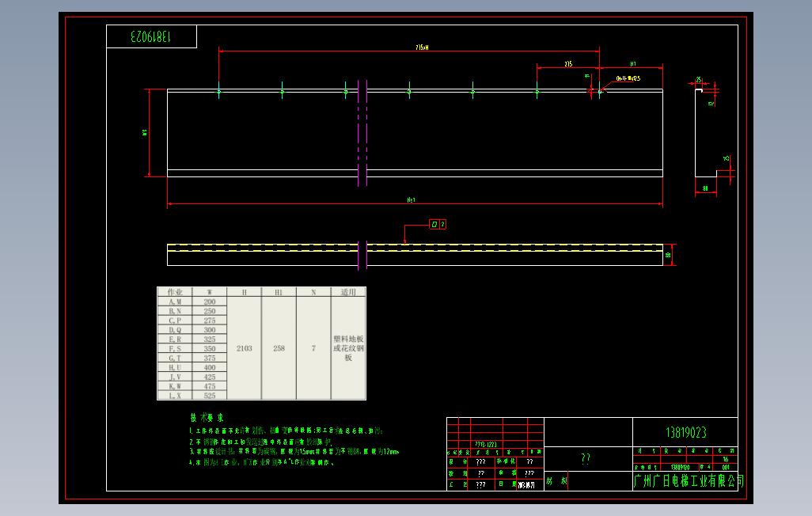The image size is (812, 516).
Task: Click the yellow dashed line in lower view
Action: pyautogui.click(x=415, y=248)
